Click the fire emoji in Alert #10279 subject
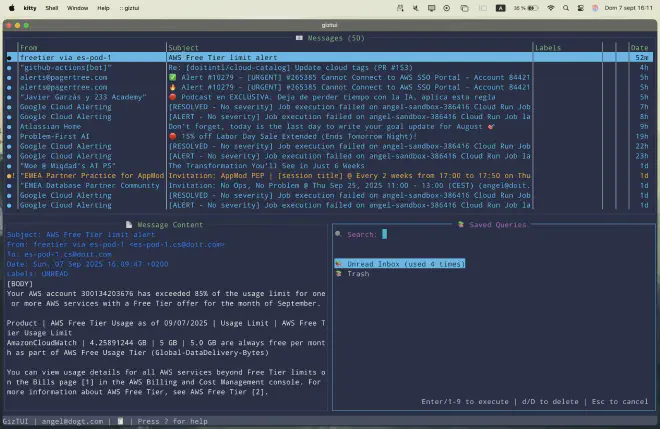 [173, 87]
